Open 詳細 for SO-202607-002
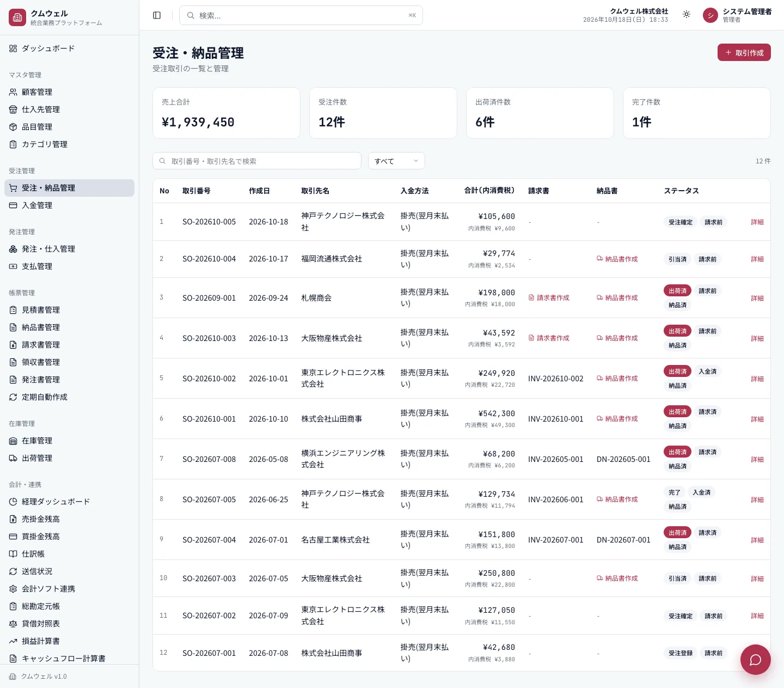The height and width of the screenshot is (688, 784). point(757,616)
